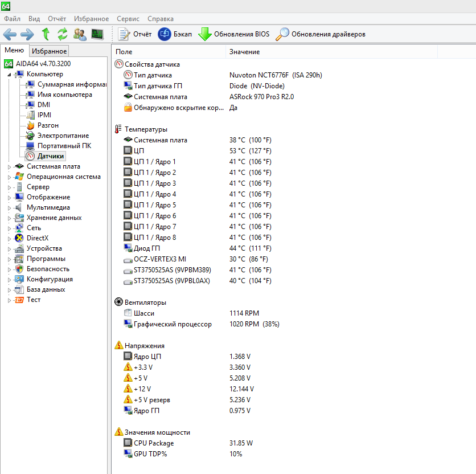476x474 pixels.
Task: Click the Значения мощности warning icon
Action: (118, 432)
